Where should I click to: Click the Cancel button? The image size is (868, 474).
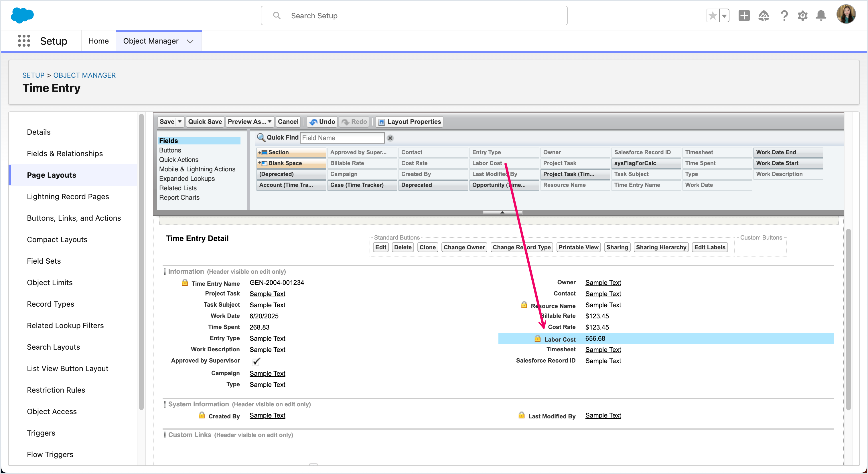[288, 122]
